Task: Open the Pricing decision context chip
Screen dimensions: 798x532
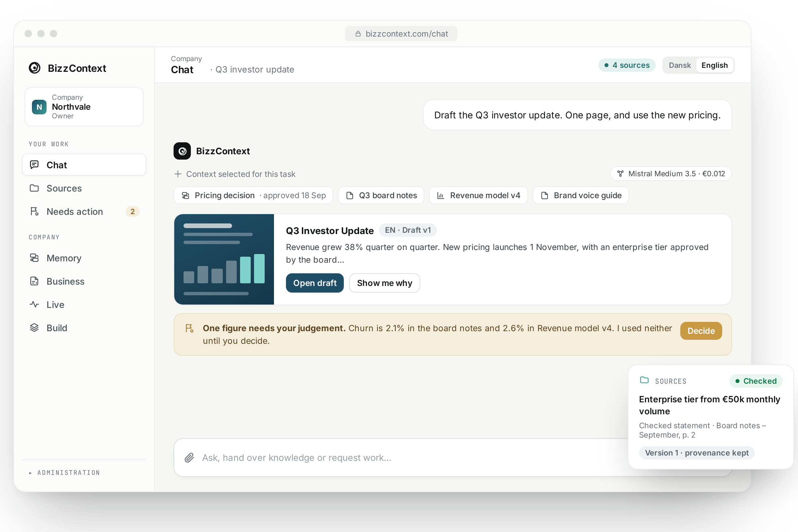Action: tap(253, 196)
